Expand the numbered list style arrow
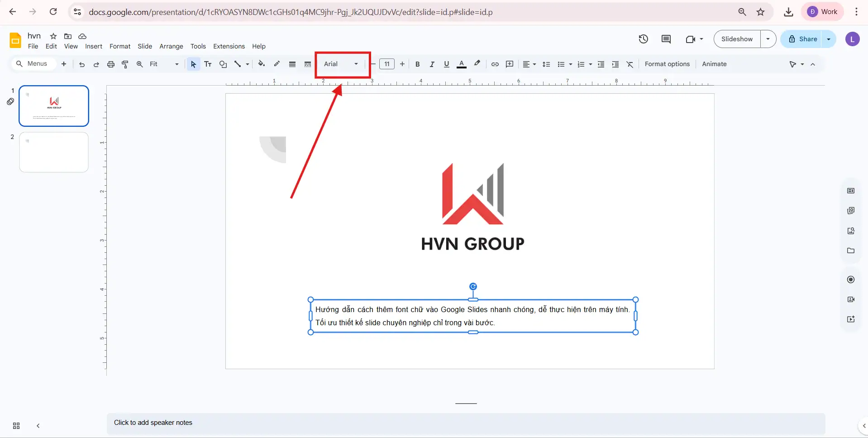Viewport: 868px width, 438px height. coord(591,64)
